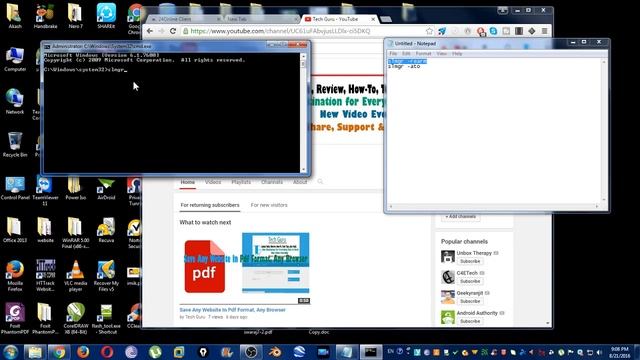Launch the Recuva desktop shortcut

pyautogui.click(x=106, y=230)
